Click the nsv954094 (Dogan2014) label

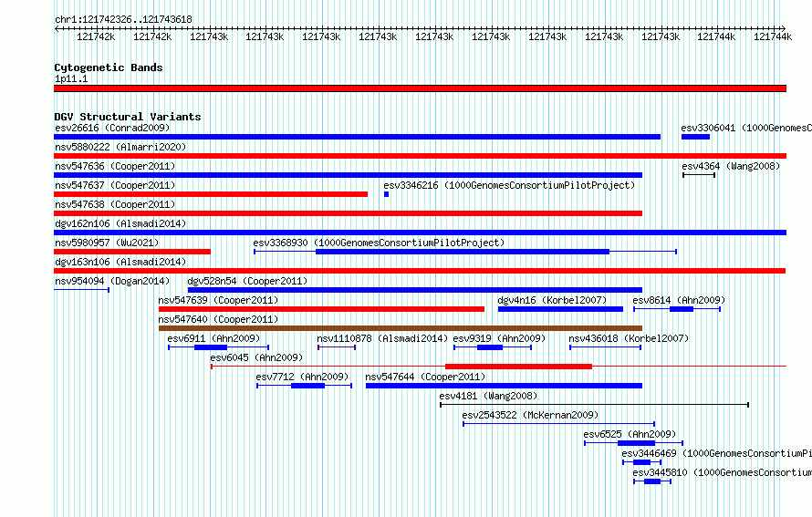click(112, 281)
